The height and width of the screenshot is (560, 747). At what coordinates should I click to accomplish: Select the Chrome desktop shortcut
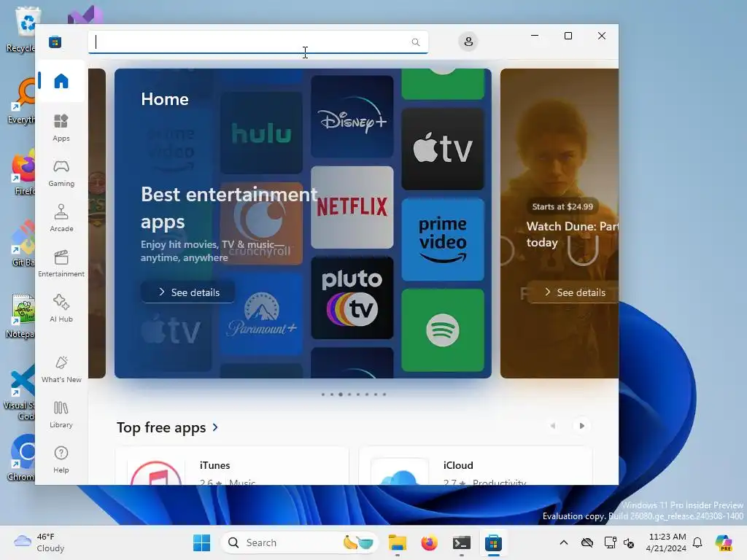pyautogui.click(x=21, y=458)
